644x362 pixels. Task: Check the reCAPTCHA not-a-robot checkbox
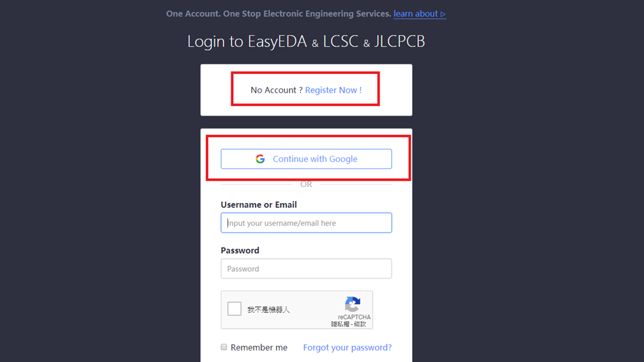[234, 308]
